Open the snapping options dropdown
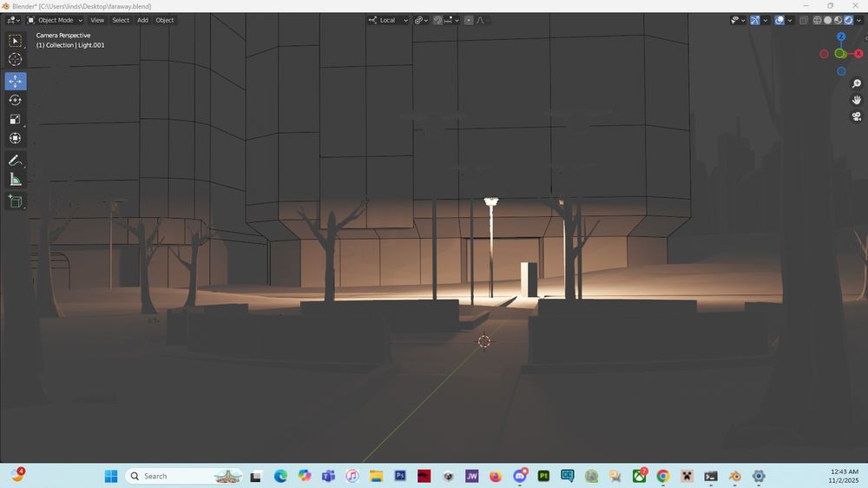Image resolution: width=868 pixels, height=488 pixels. 451,20
